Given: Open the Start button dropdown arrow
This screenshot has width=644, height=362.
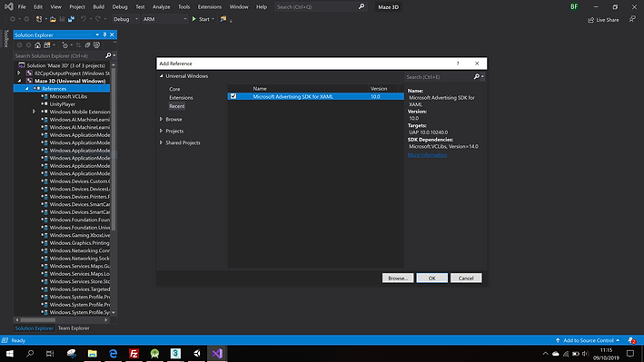Looking at the screenshot, I should click(213, 19).
